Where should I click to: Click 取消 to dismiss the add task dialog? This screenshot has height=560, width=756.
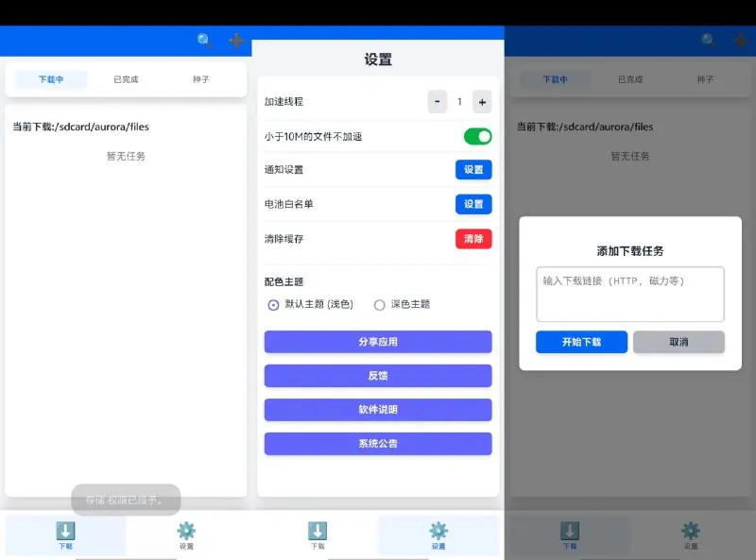[x=678, y=342]
